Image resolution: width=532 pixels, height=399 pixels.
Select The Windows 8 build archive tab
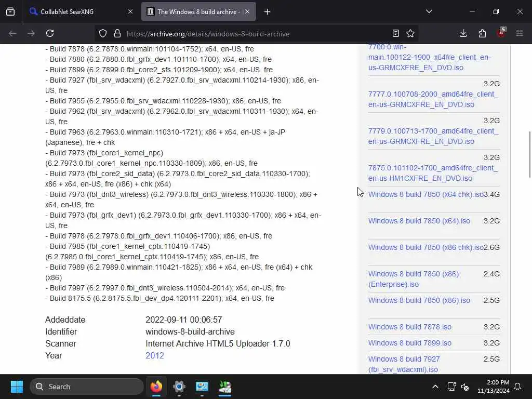[198, 12]
